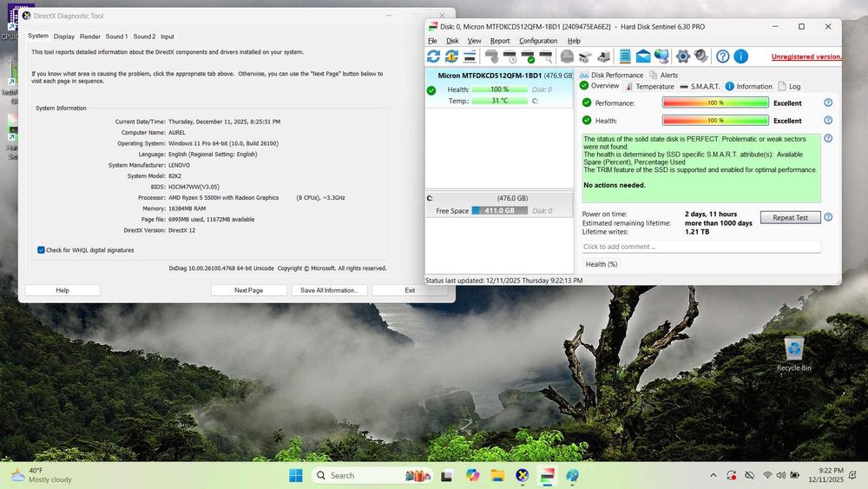
Task: Show hidden system tray icons chevron
Action: point(713,475)
